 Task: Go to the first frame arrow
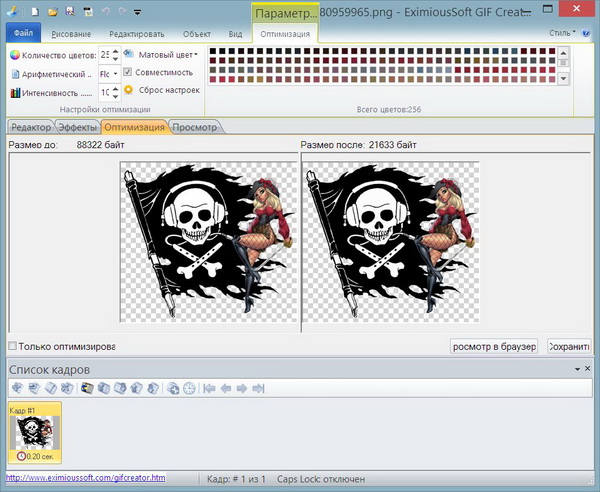[x=209, y=389]
